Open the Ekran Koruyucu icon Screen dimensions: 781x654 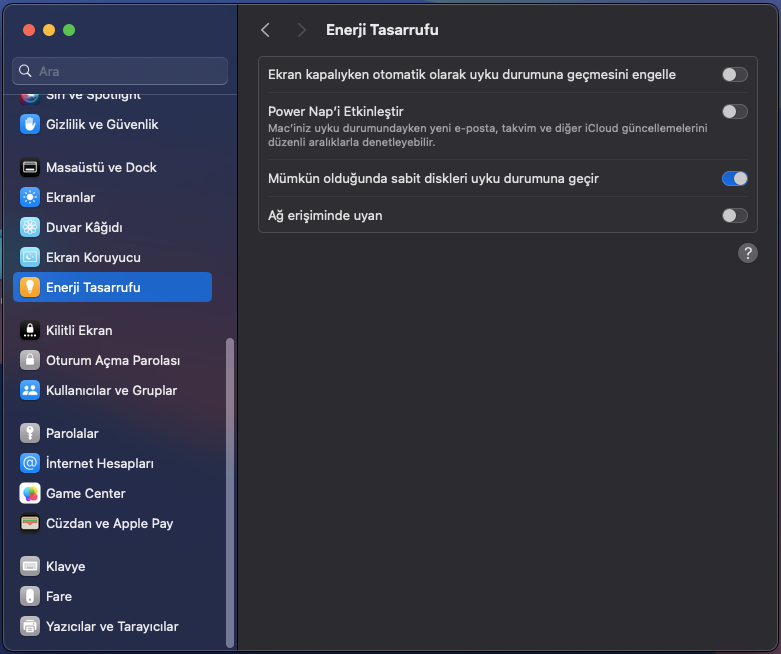coord(30,258)
